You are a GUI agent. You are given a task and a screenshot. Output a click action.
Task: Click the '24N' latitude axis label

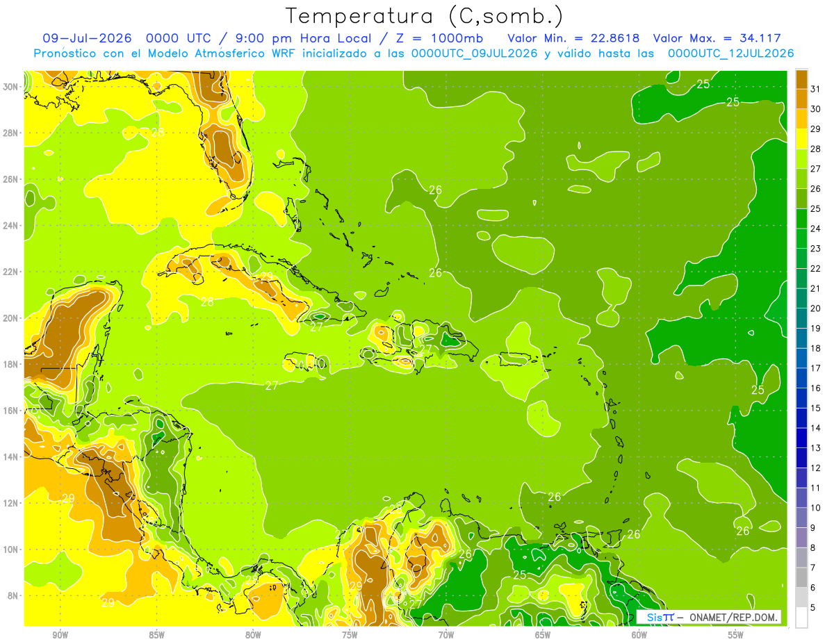10,225
